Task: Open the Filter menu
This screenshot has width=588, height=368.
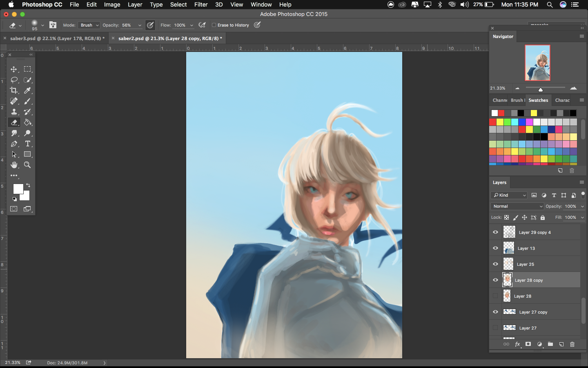Action: tap(201, 4)
